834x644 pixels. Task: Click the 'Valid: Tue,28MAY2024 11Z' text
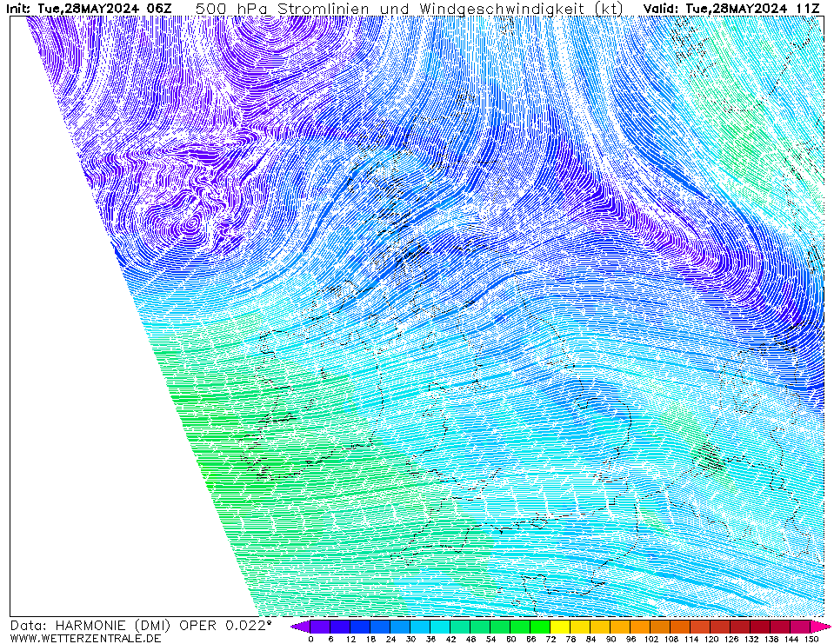click(x=731, y=8)
